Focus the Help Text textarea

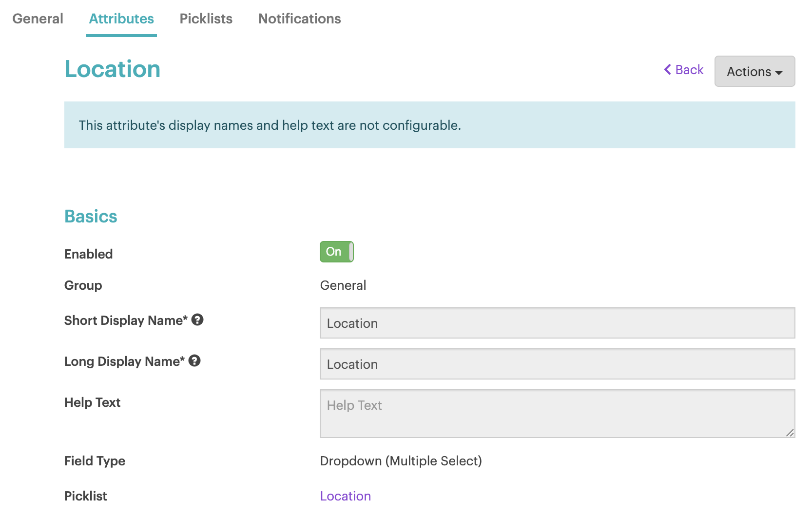(557, 413)
